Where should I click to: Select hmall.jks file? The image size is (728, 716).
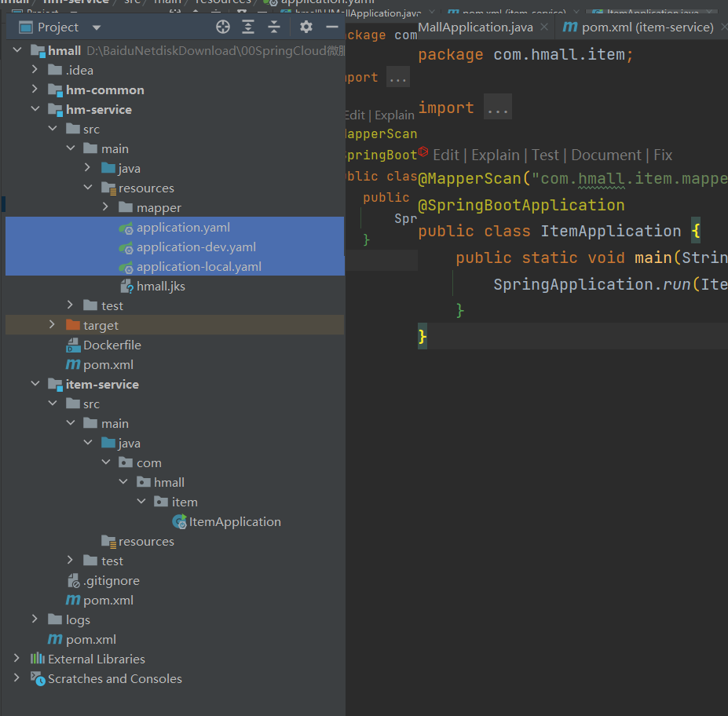tap(161, 287)
